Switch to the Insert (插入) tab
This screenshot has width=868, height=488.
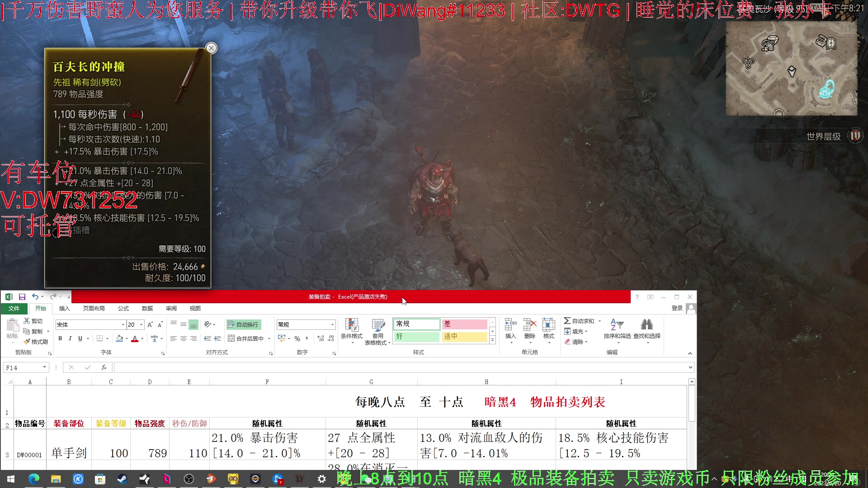click(65, 308)
